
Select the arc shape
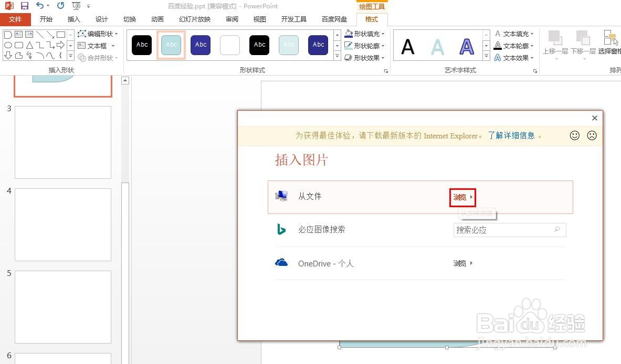[39, 56]
